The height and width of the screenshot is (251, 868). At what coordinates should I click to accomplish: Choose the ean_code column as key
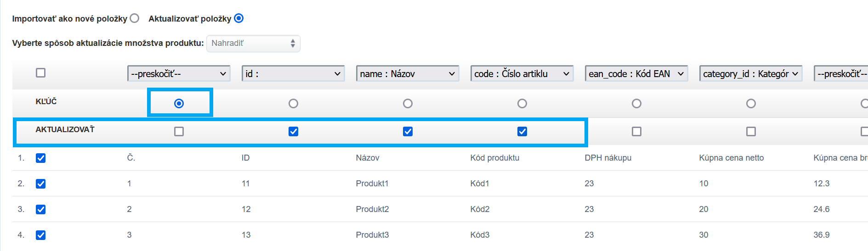pos(636,104)
